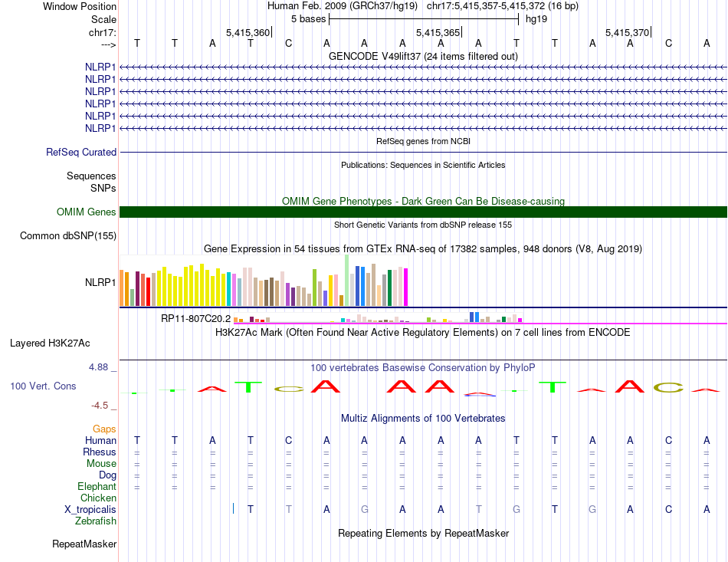Click the Multiz Alignments of 100 Vertebrates title
Screen dimensions: 728x562
coord(423,418)
